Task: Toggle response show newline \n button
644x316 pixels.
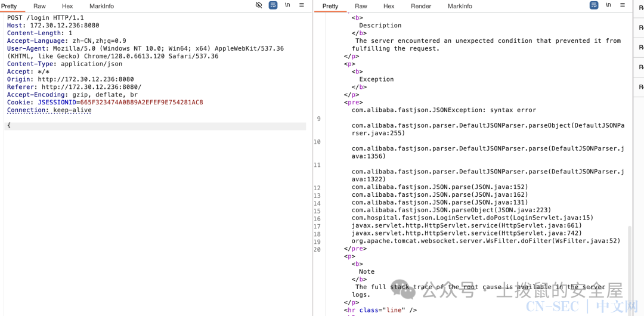Action: point(608,5)
